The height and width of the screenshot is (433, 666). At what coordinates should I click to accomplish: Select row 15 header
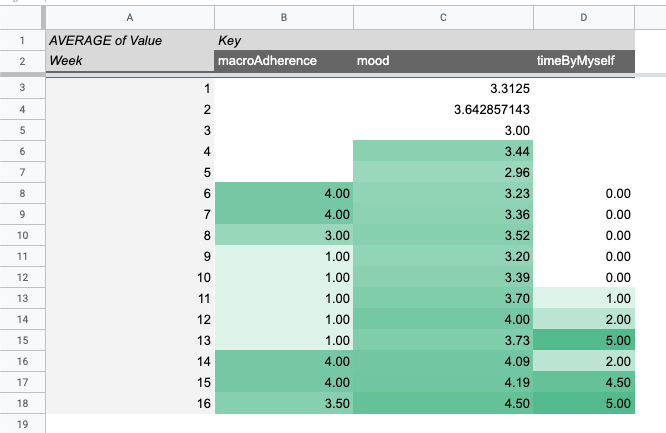(x=22, y=340)
